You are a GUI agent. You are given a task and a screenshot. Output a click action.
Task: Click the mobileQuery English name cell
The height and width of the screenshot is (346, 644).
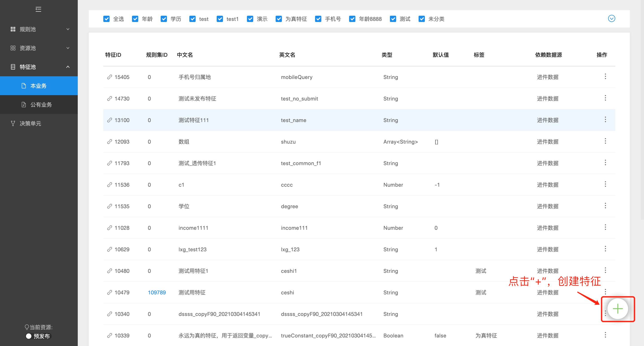[x=297, y=77]
